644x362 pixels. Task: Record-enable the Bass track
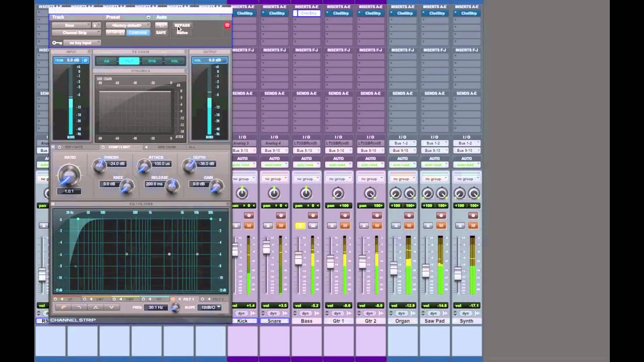(x=313, y=216)
